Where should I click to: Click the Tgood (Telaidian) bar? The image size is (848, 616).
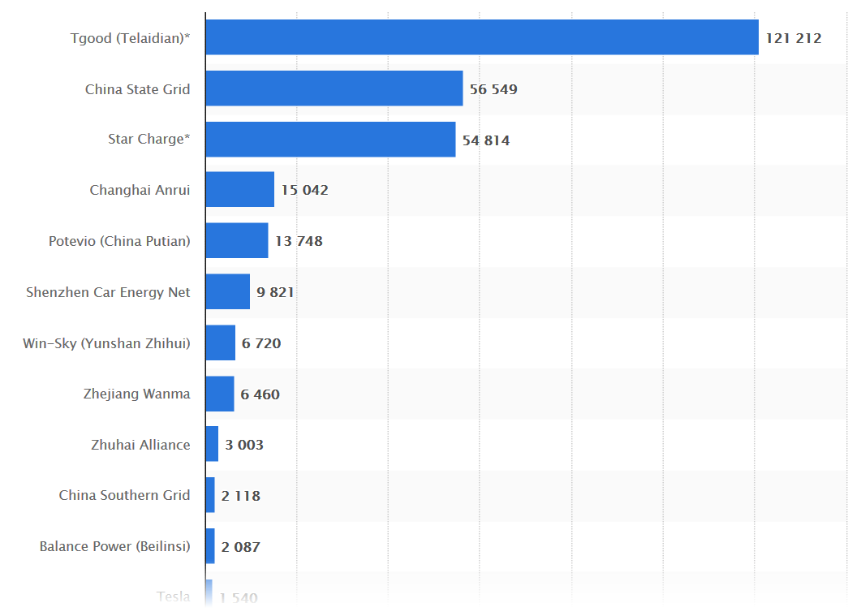481,37
